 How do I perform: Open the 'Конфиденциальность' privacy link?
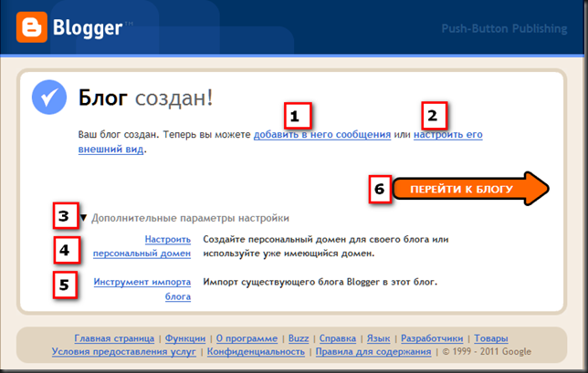256,351
